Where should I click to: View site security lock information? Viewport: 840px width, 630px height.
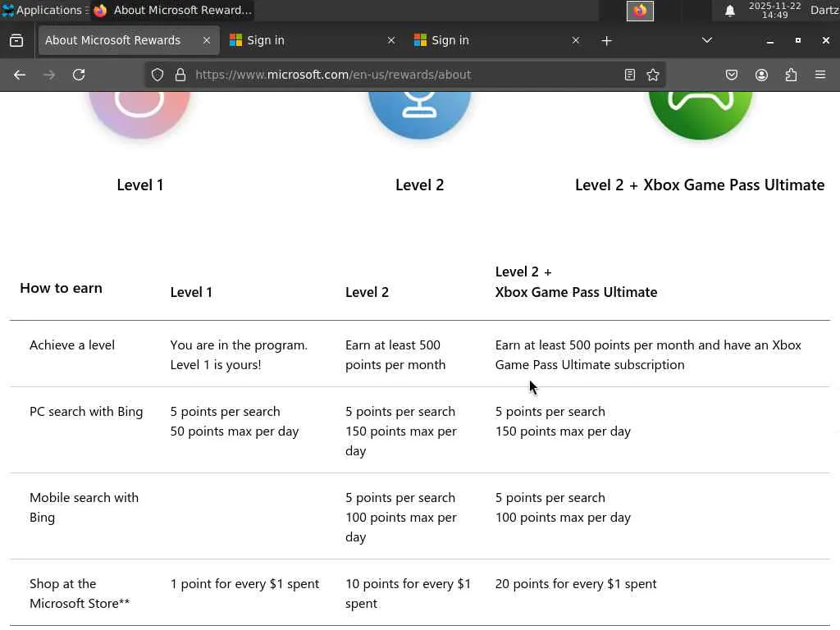click(x=180, y=75)
